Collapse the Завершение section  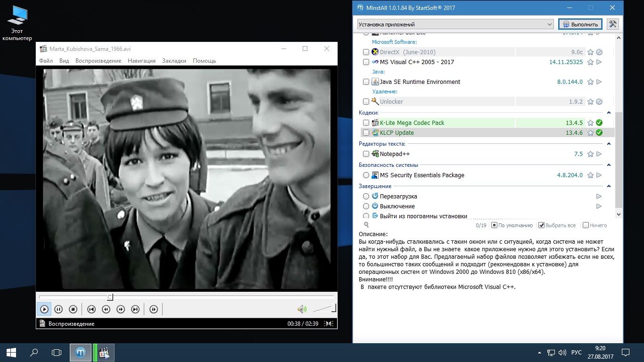pos(609,186)
